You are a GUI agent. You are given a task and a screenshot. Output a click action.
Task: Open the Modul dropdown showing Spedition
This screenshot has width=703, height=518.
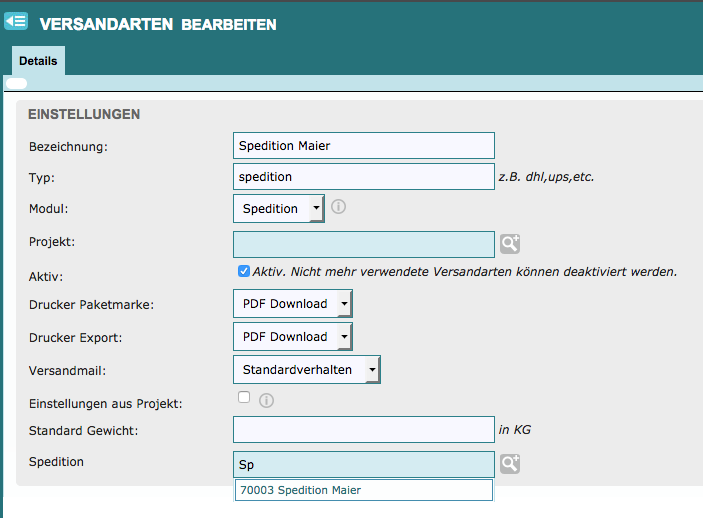pos(278,209)
